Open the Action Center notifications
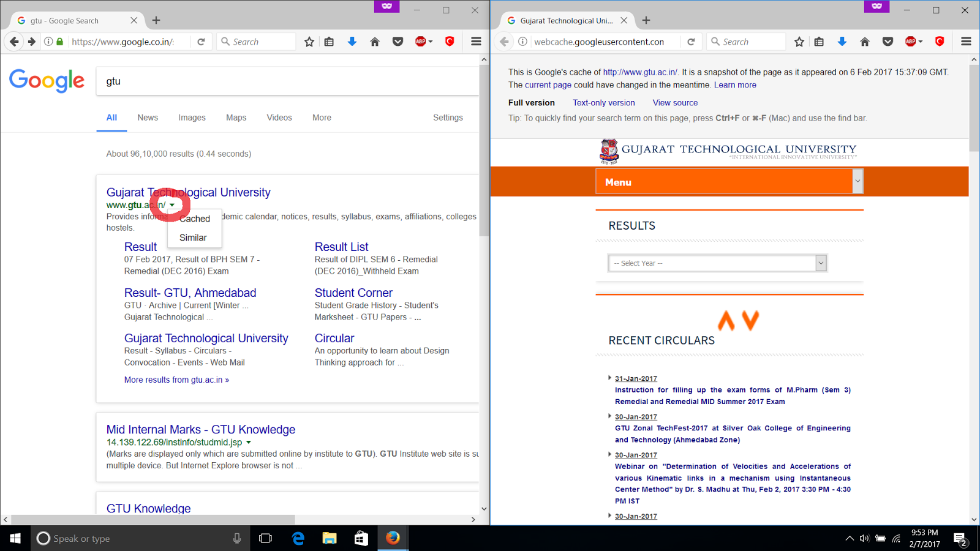The width and height of the screenshot is (980, 551). (x=960, y=539)
